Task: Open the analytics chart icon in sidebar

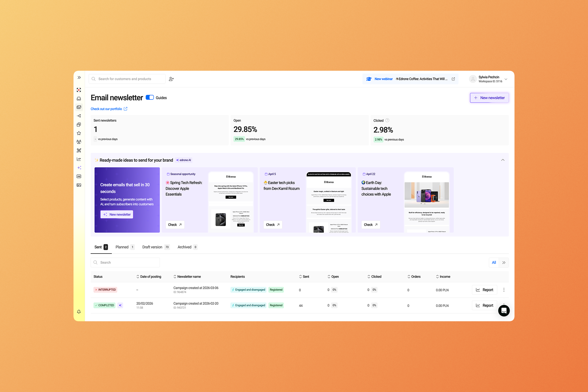Action: (x=79, y=159)
